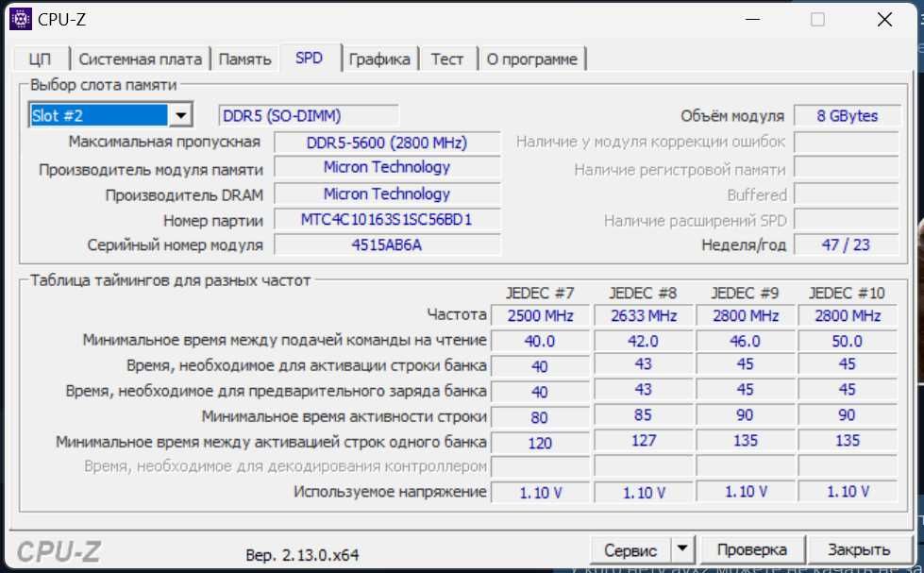The height and width of the screenshot is (573, 924).
Task: Click the 120 row cycle time cell
Action: [541, 443]
